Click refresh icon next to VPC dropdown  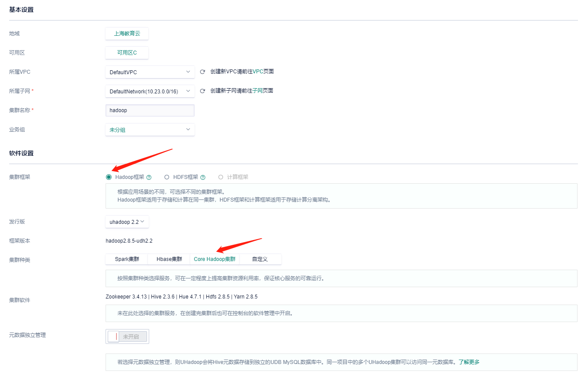[x=202, y=72]
